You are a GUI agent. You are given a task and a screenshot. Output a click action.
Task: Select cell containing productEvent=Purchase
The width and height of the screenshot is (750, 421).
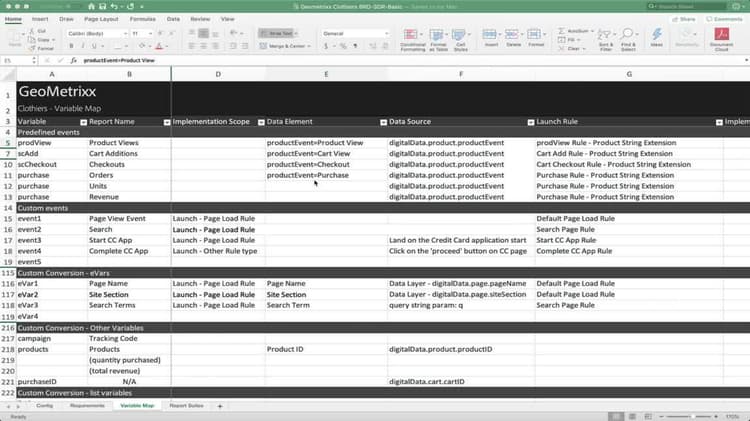[326, 175]
